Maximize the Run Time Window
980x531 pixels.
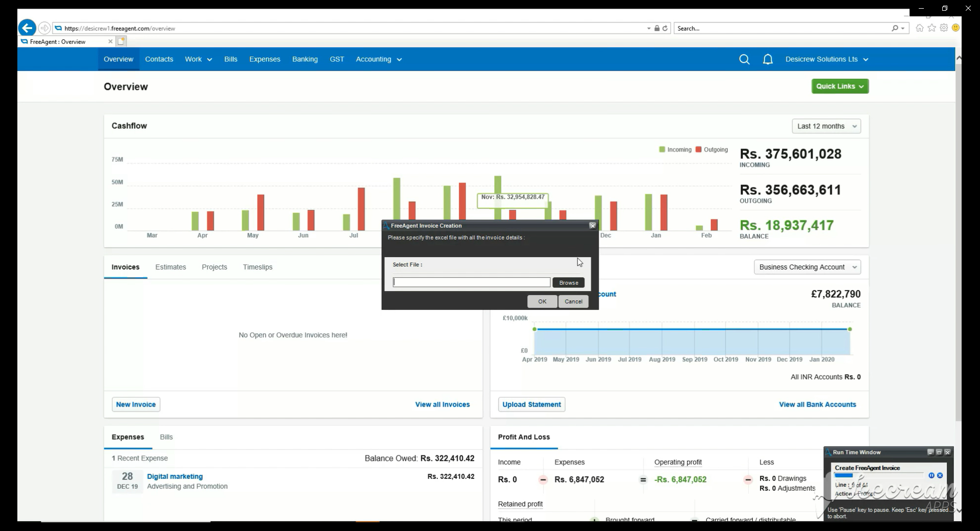[939, 452]
